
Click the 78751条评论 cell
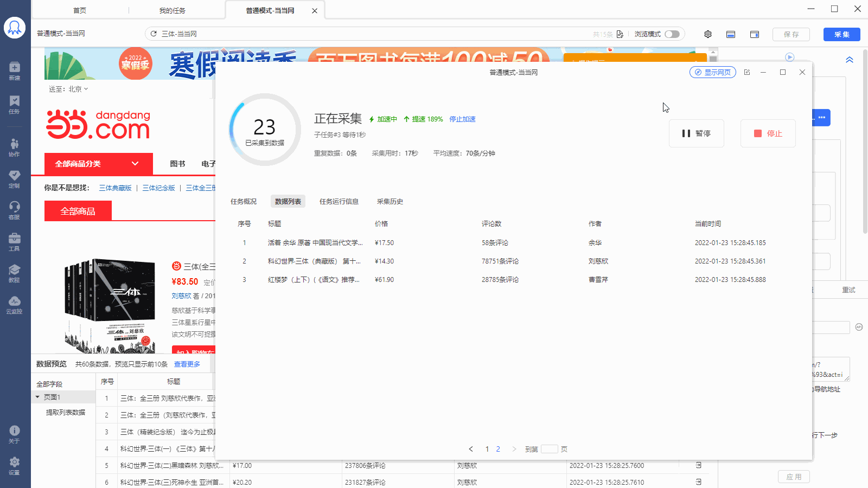click(500, 261)
